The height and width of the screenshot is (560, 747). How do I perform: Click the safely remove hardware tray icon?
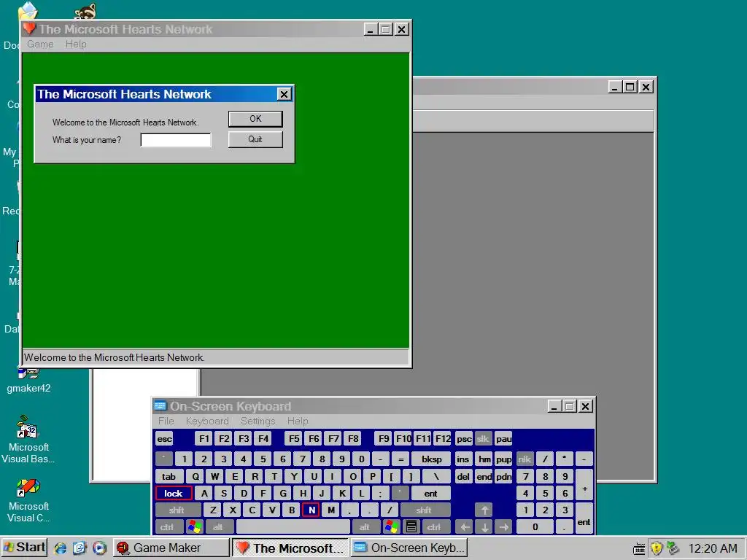[x=673, y=548]
